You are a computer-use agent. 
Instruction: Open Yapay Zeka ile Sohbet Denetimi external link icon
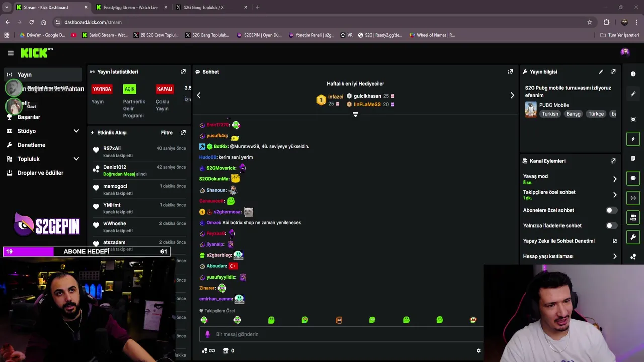pyautogui.click(x=614, y=241)
